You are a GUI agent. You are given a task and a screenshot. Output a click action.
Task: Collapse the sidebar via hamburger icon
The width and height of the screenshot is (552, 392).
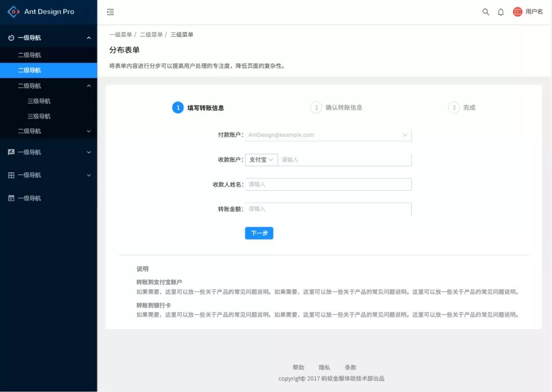click(x=110, y=11)
